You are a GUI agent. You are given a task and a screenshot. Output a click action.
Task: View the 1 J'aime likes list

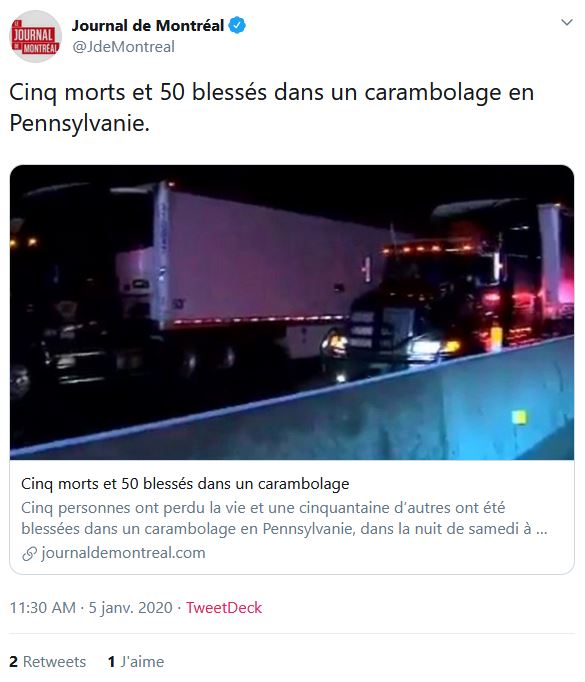point(136,662)
